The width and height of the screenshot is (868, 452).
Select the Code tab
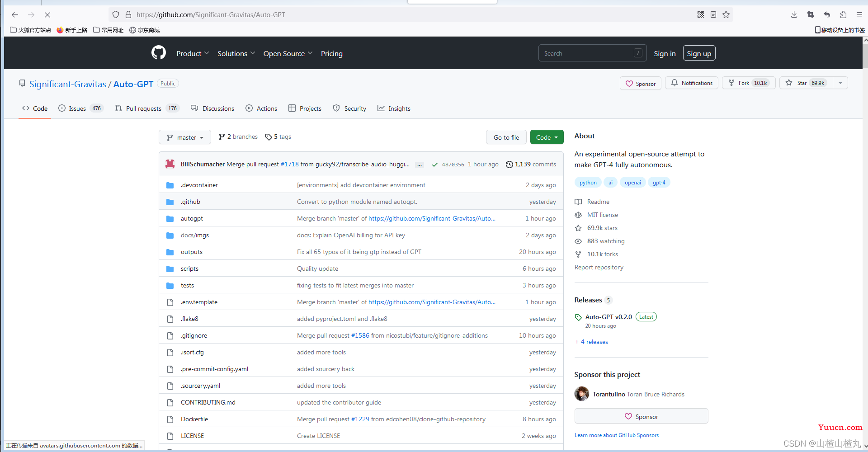pyautogui.click(x=35, y=108)
